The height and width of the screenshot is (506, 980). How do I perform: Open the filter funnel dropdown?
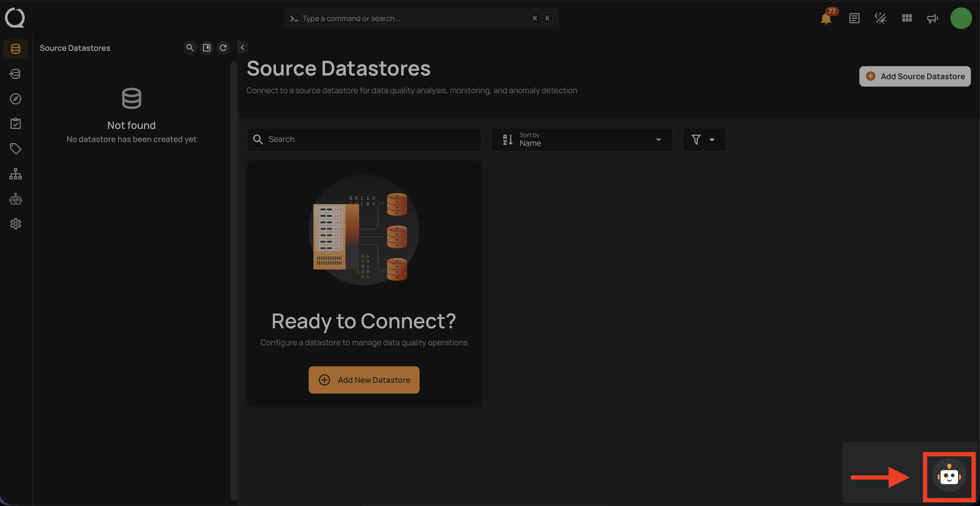(703, 140)
